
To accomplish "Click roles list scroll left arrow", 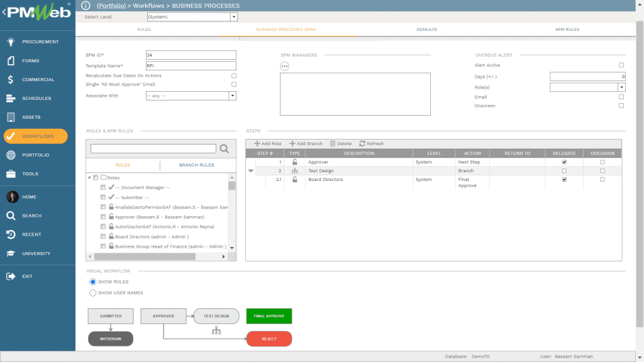I will [x=91, y=256].
